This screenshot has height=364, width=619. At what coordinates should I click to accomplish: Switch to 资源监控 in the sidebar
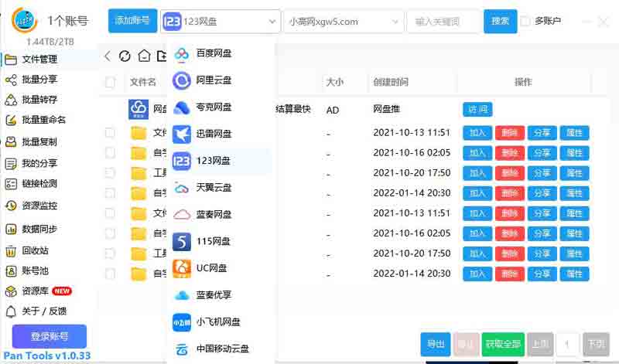[39, 206]
